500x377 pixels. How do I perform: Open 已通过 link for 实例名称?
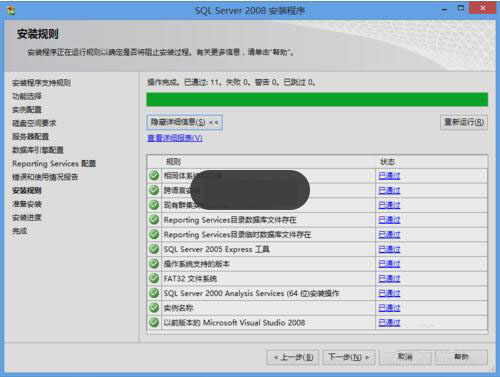point(389,308)
